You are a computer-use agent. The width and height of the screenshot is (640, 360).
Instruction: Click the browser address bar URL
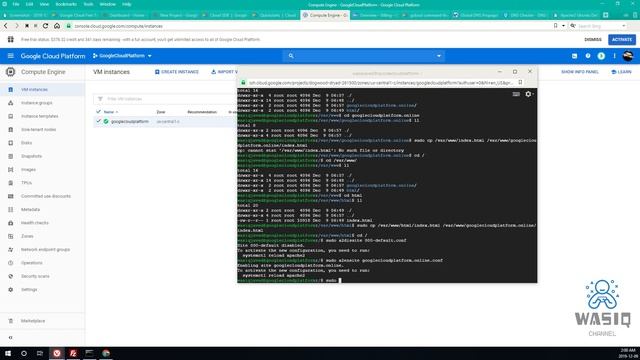click(x=118, y=26)
